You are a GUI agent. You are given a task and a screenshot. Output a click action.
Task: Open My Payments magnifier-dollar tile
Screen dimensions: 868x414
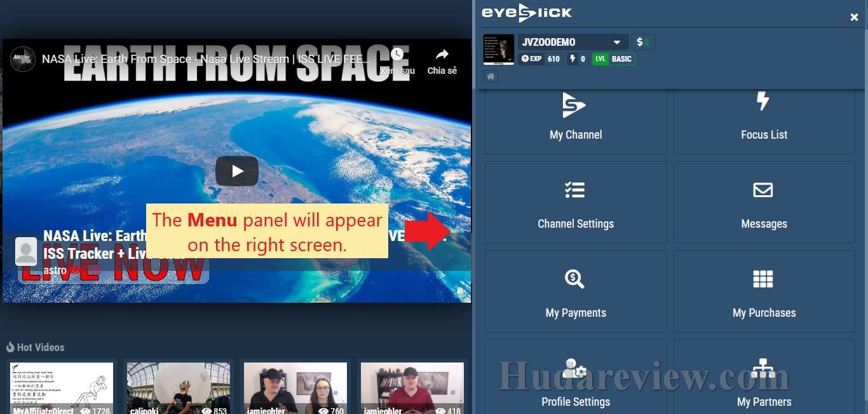pyautogui.click(x=576, y=291)
